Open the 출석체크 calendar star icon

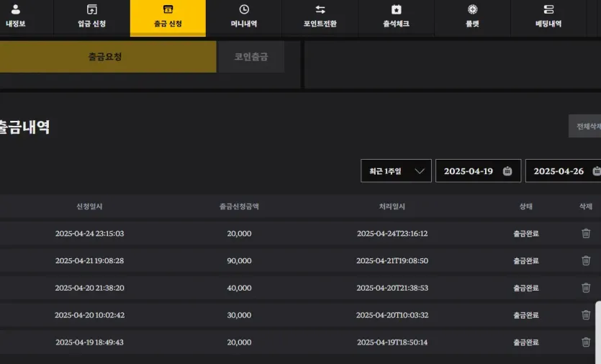tap(397, 9)
